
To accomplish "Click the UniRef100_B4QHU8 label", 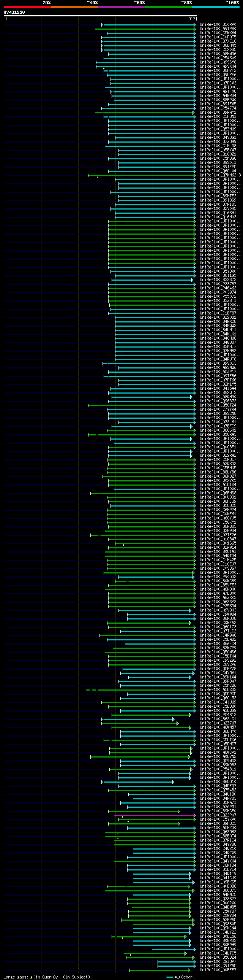I will [x=218, y=338].
